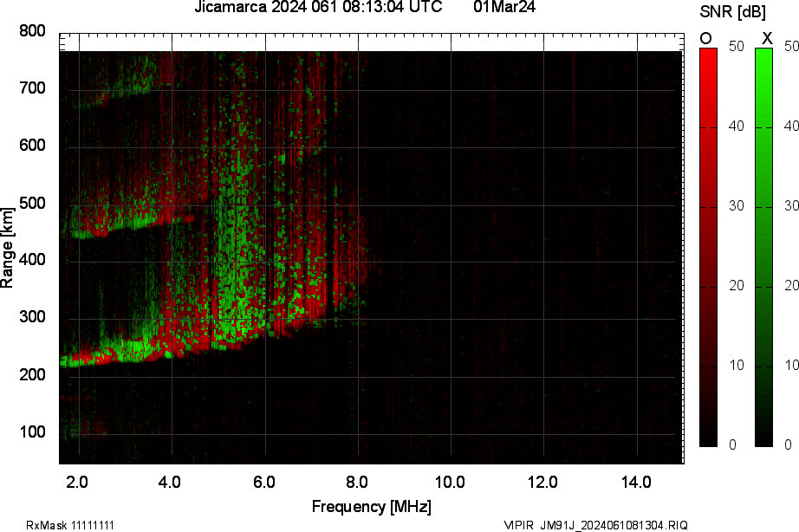Click the 'X' label above the green colorbar
799x532 pixels.
[766, 38]
